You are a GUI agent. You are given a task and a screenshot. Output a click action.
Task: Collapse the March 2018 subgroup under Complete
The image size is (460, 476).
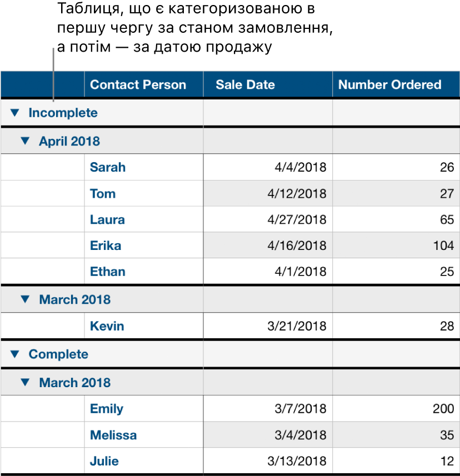coord(24,383)
